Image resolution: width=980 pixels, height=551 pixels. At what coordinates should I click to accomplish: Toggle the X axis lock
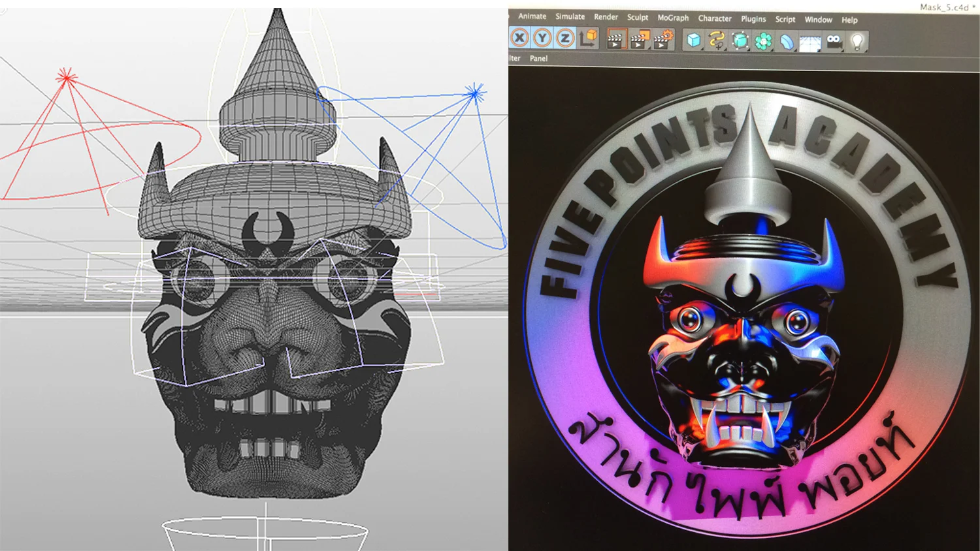tap(519, 38)
